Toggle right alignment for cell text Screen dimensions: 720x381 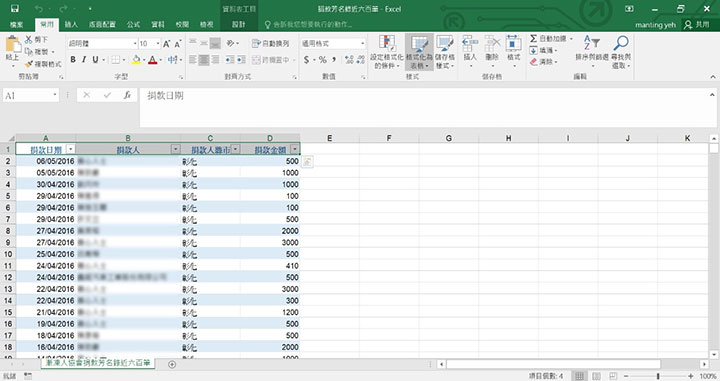(x=215, y=60)
